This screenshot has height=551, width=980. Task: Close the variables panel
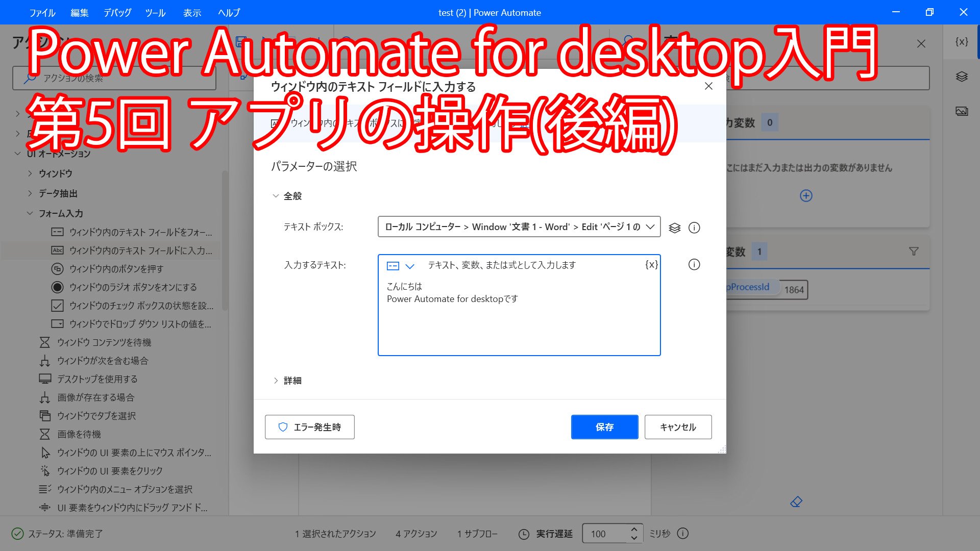point(921,44)
